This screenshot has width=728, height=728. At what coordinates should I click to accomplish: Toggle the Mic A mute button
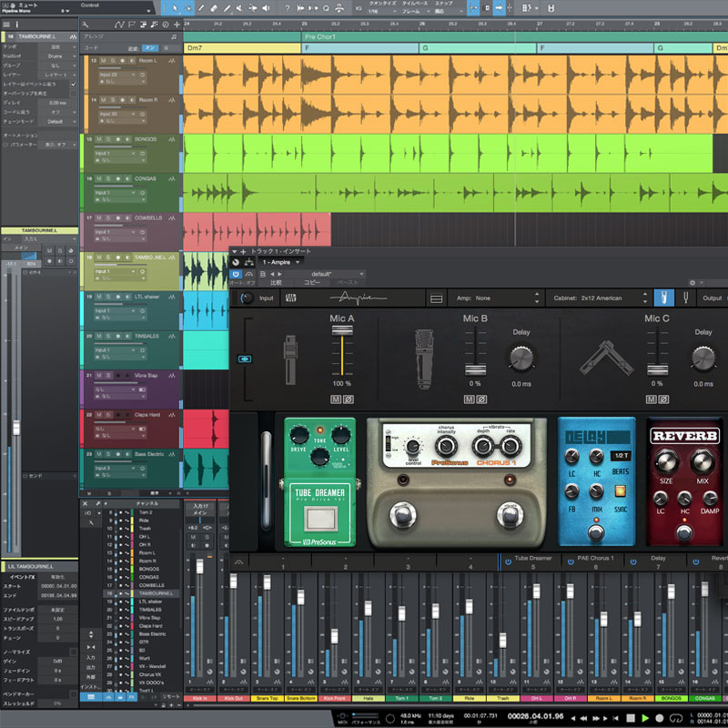[x=336, y=399]
